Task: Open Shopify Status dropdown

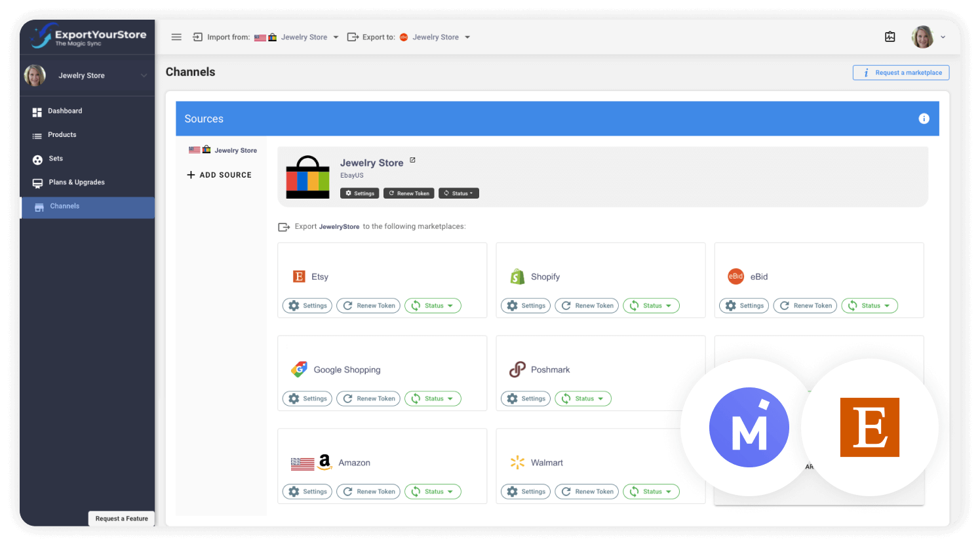Action: tap(651, 305)
